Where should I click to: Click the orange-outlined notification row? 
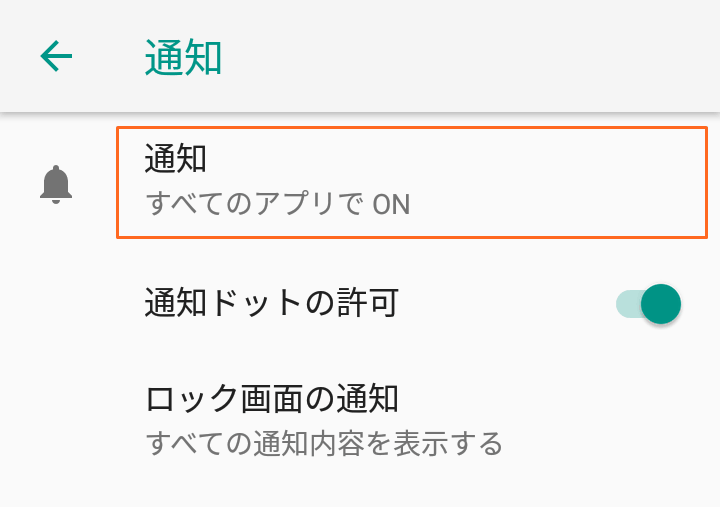pyautogui.click(x=411, y=182)
